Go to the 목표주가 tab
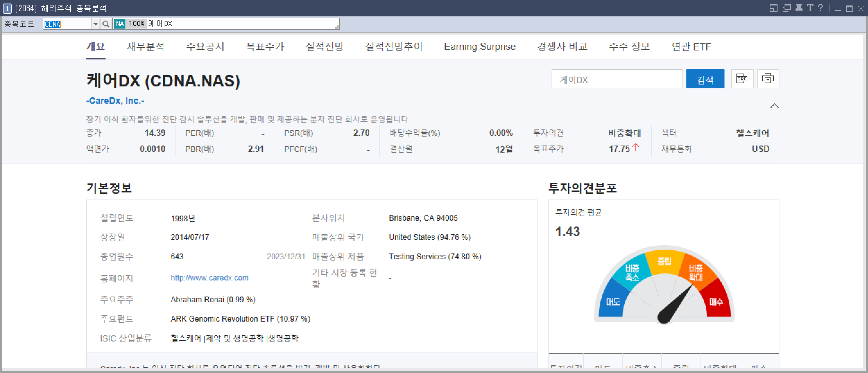The height and width of the screenshot is (373, 868). click(x=265, y=47)
